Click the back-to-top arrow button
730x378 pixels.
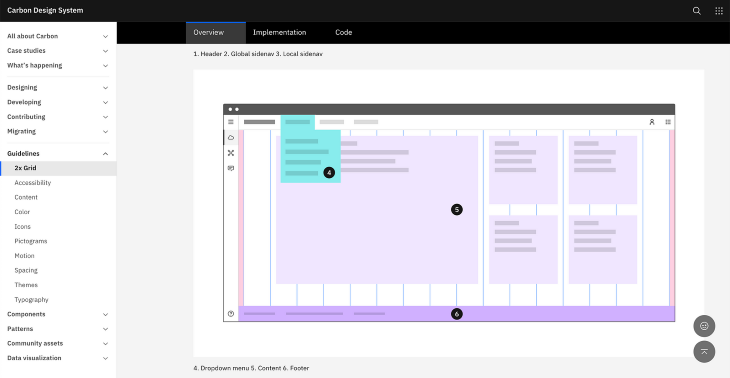704,351
